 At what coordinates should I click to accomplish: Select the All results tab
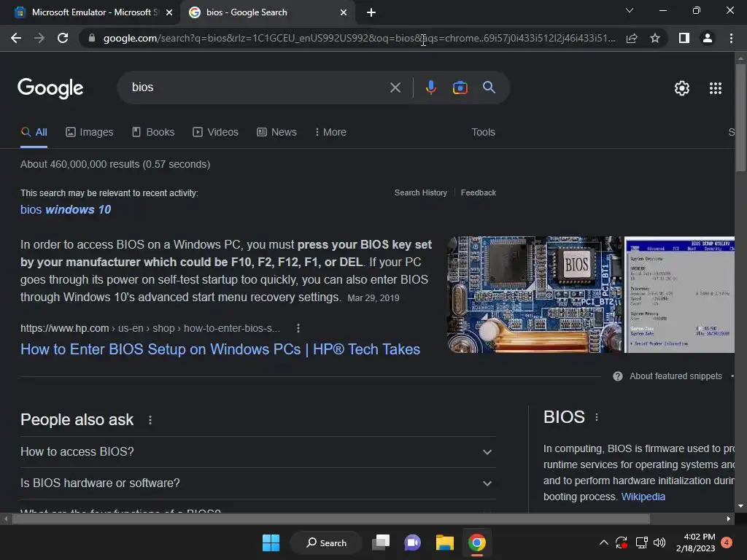34,133
